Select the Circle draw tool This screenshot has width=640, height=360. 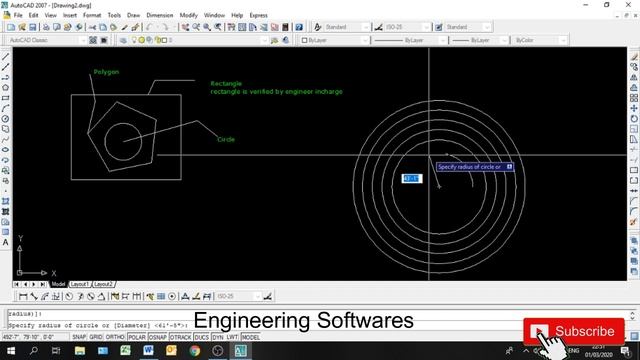pos(6,119)
